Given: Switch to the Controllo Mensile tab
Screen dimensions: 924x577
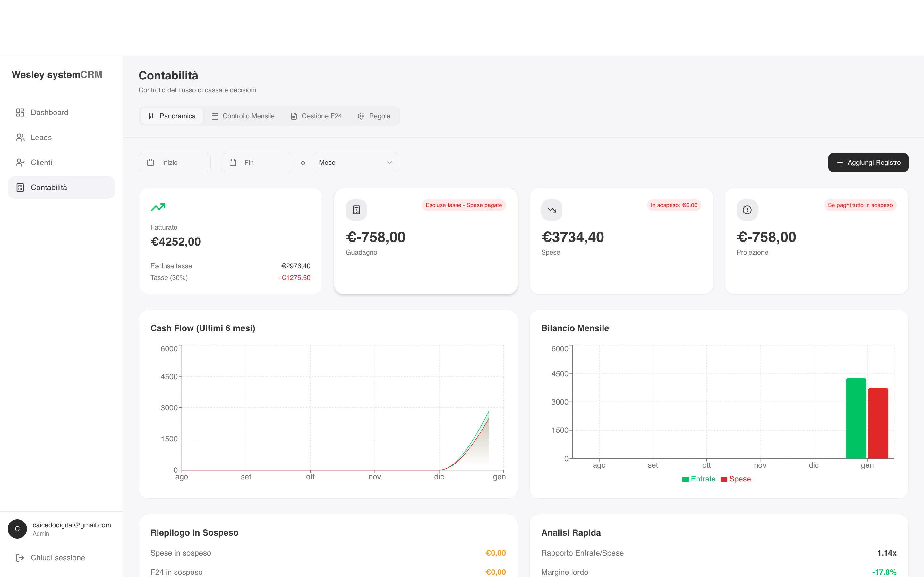Looking at the screenshot, I should click(243, 116).
